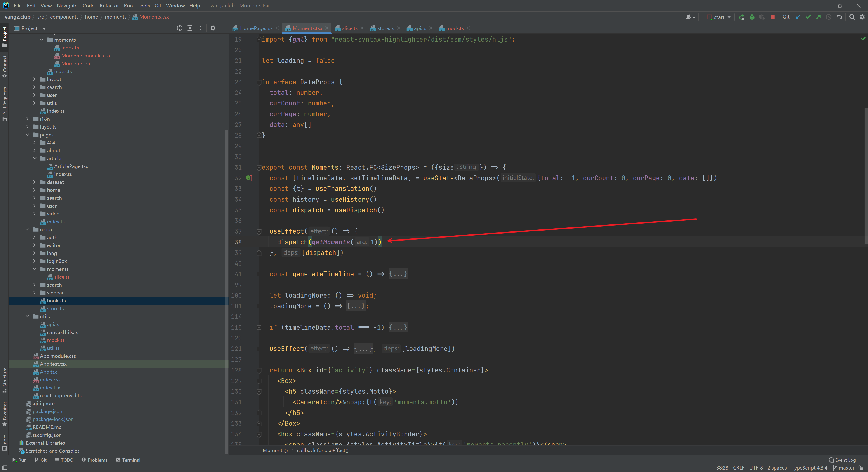The height and width of the screenshot is (472, 868).
Task: Show Git history clock icon
Action: tap(829, 17)
